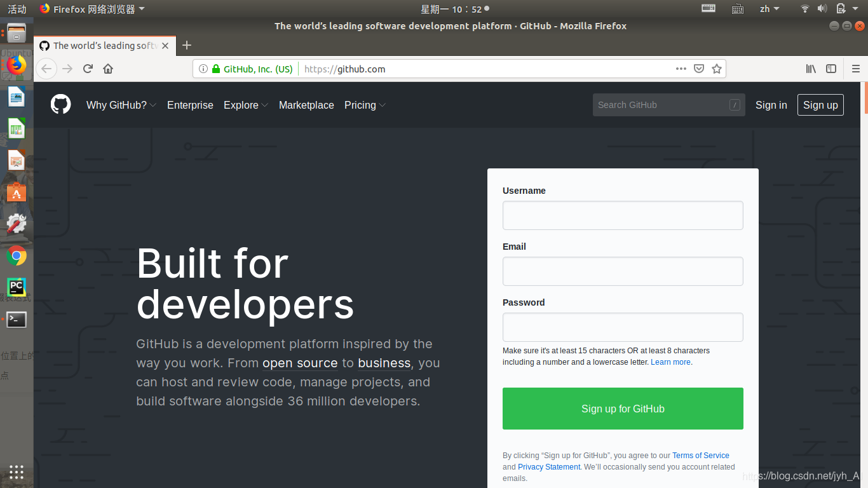Viewport: 868px width, 488px height.
Task: Click the Learn more password link
Action: pos(670,362)
